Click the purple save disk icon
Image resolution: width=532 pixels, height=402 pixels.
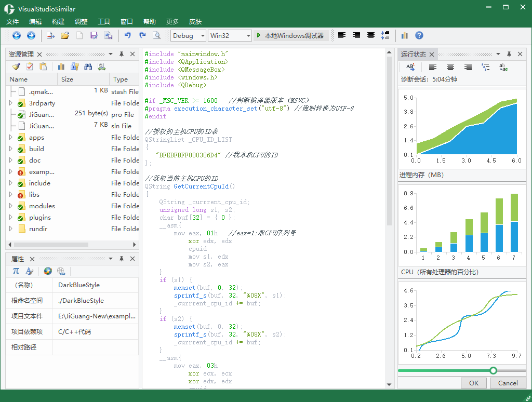94,35
